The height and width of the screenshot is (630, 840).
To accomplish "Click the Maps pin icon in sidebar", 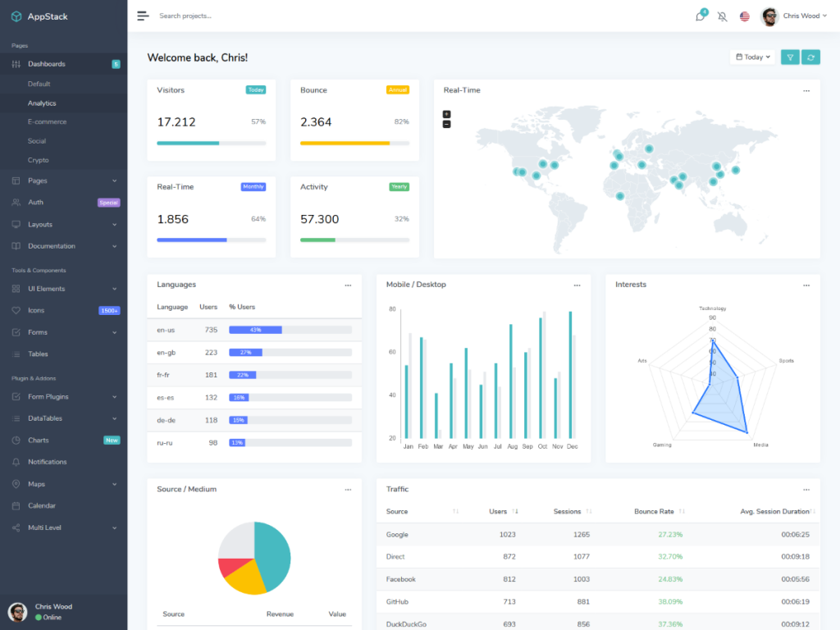I will 16,484.
